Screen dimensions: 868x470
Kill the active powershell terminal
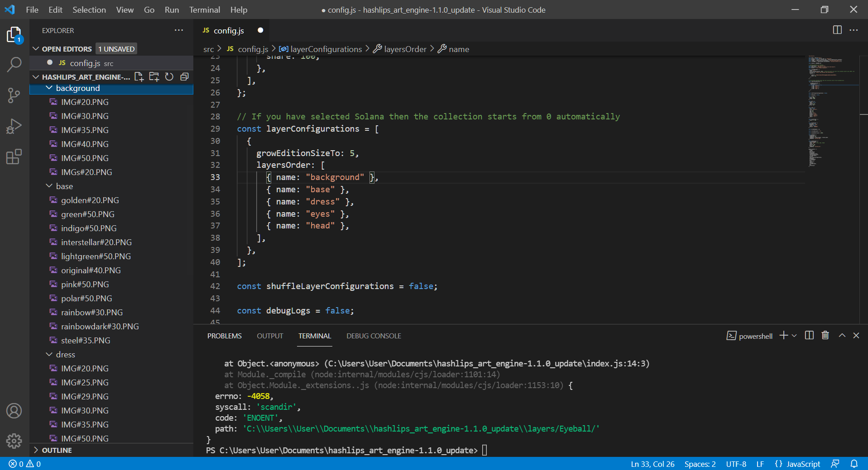[825, 335]
